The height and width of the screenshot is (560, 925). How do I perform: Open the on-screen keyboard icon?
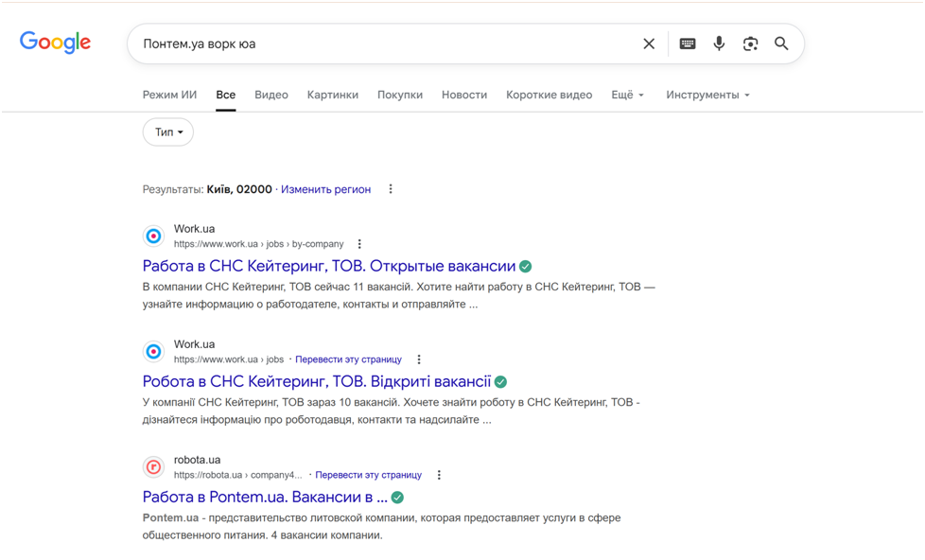688,44
